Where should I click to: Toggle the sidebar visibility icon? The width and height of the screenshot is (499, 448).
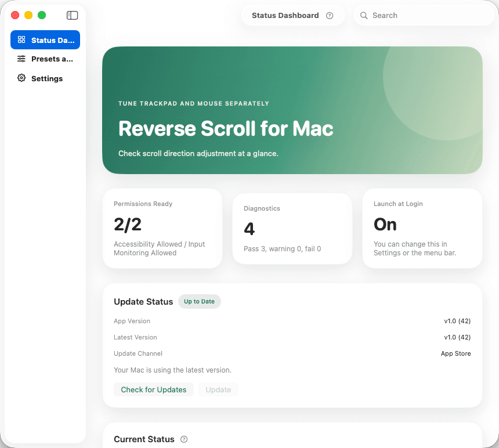(x=73, y=15)
